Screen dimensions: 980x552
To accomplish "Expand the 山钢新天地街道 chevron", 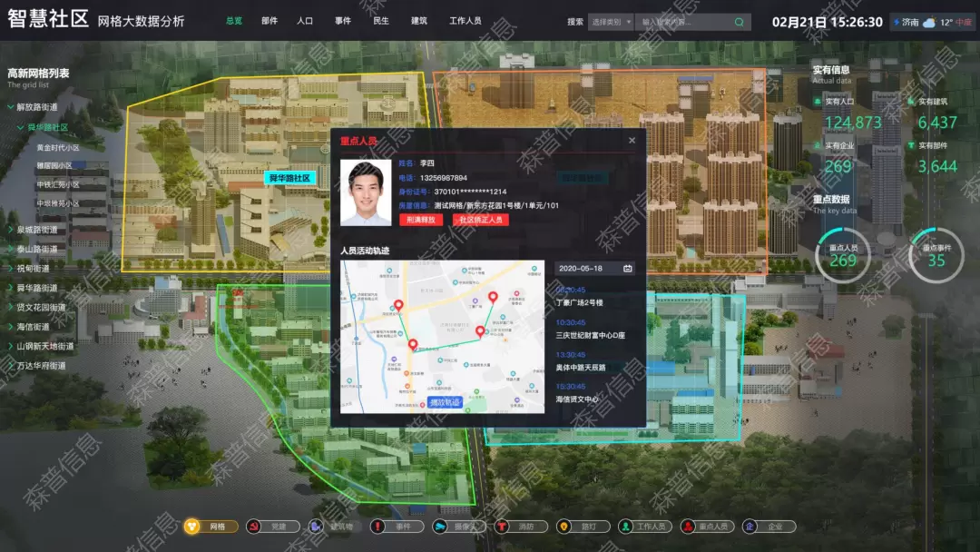I will click(x=11, y=346).
